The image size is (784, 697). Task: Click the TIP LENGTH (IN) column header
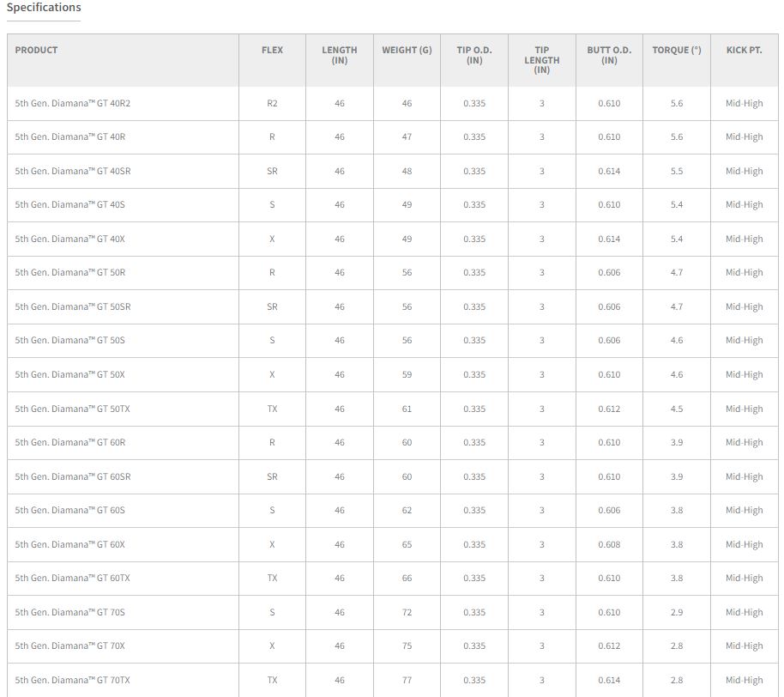(x=541, y=60)
